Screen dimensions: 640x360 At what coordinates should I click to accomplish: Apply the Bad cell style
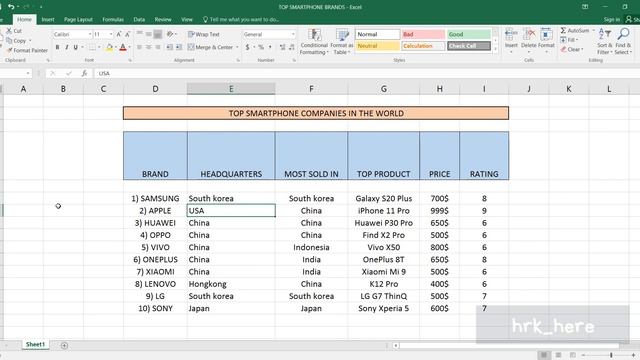(x=423, y=34)
